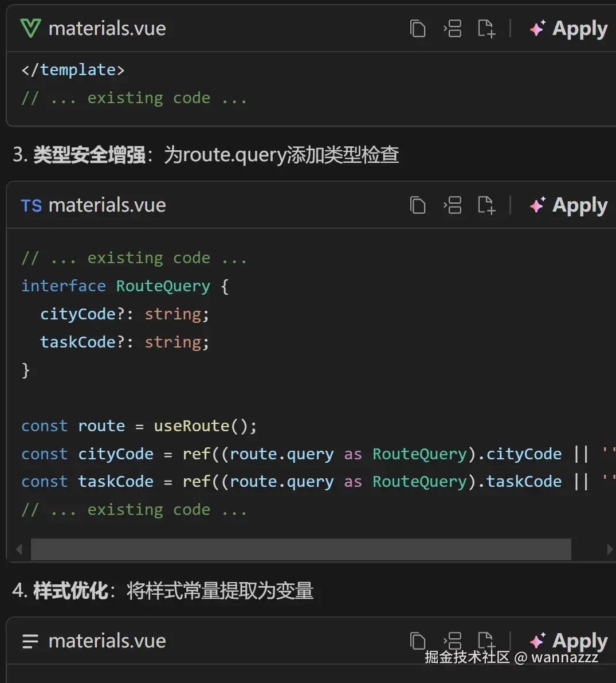Screen dimensions: 616x683
Task: Apply the first materials.vue code changes
Action: [x=568, y=28]
